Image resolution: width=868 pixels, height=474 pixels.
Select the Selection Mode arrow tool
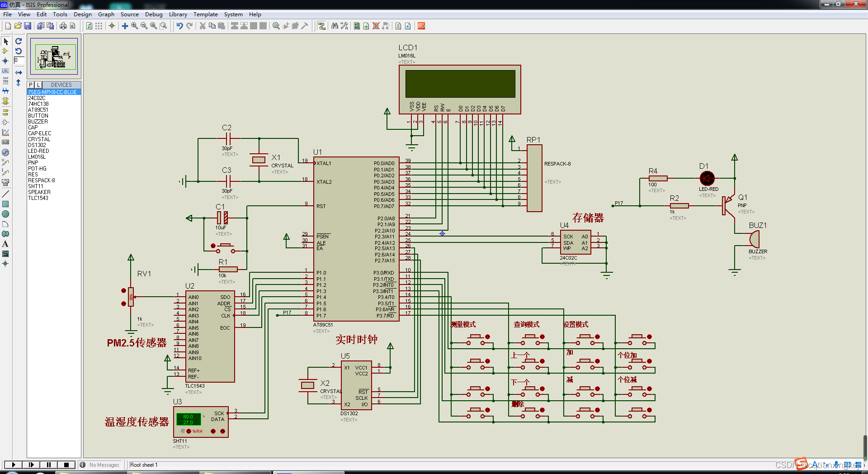tap(5, 41)
